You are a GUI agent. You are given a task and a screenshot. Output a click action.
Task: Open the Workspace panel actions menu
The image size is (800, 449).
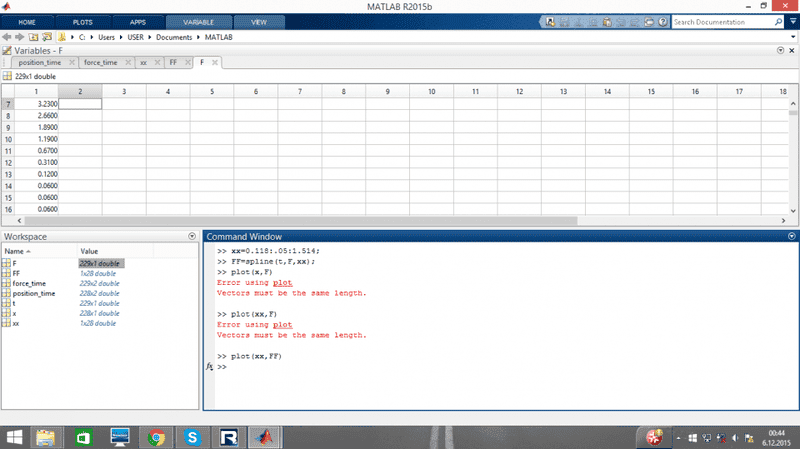pyautogui.click(x=192, y=236)
